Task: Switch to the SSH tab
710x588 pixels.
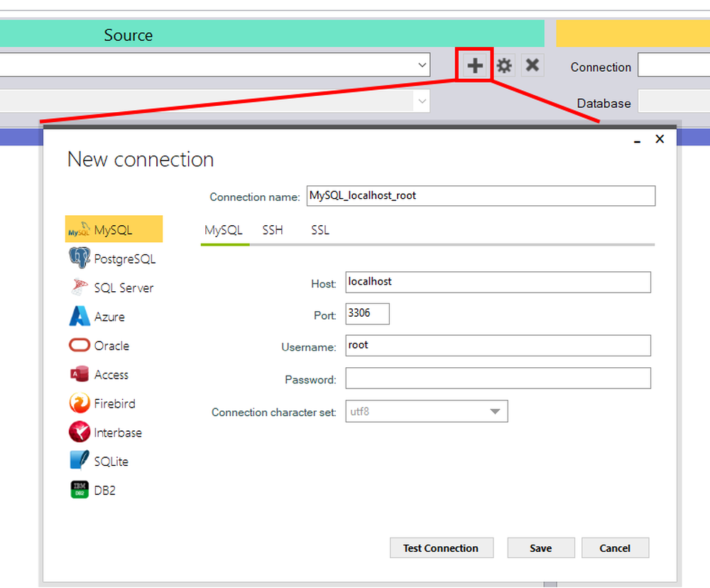Action: click(x=273, y=230)
